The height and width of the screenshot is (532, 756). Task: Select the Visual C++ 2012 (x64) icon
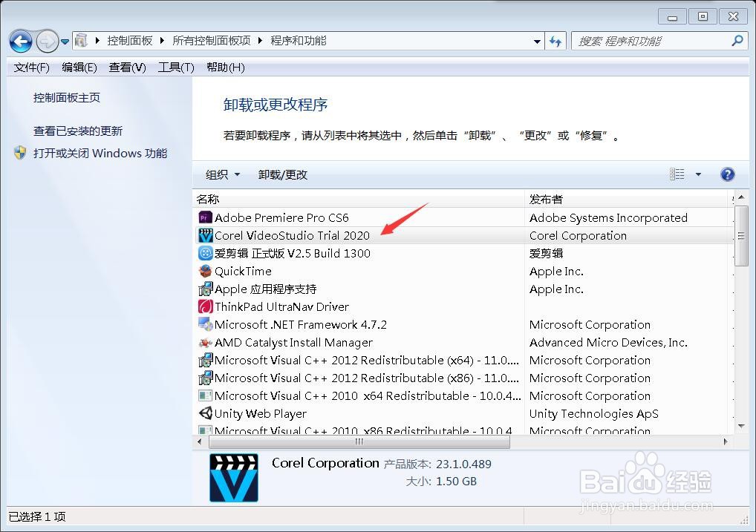(206, 360)
